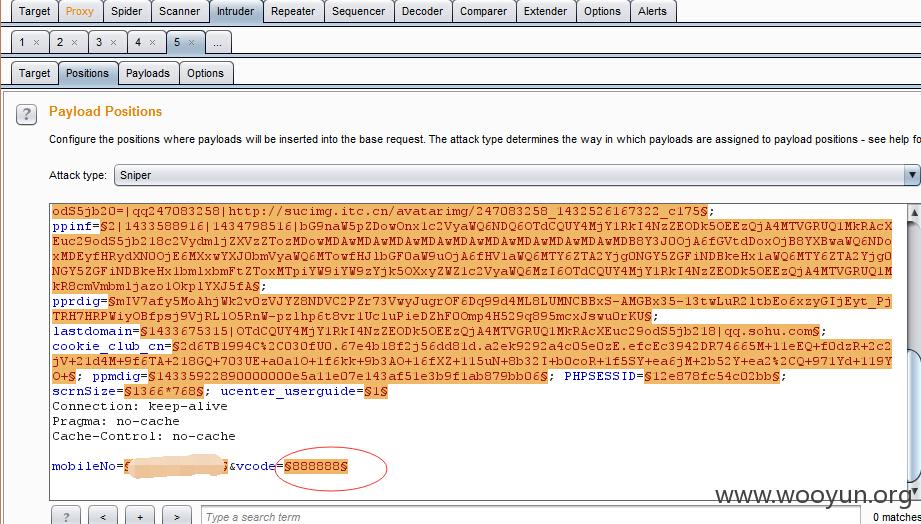Switch to the Comparer tab
This screenshot has height=524, width=921.
[483, 11]
